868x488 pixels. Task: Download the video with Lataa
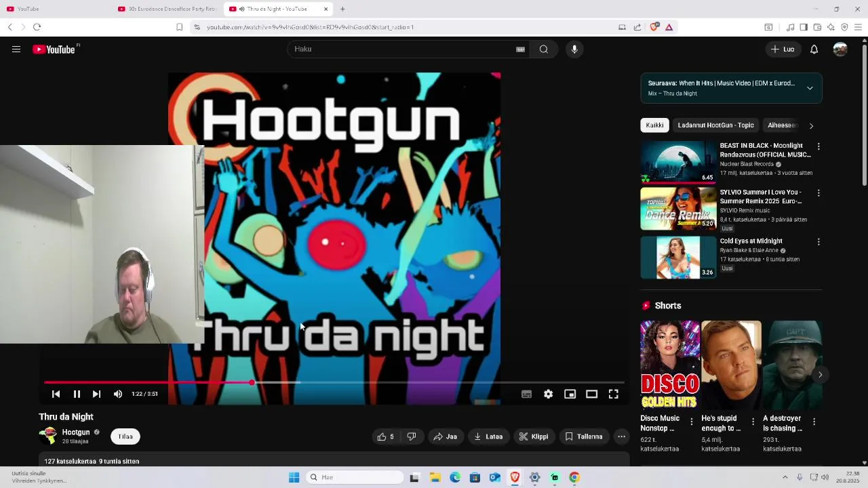tap(488, 436)
